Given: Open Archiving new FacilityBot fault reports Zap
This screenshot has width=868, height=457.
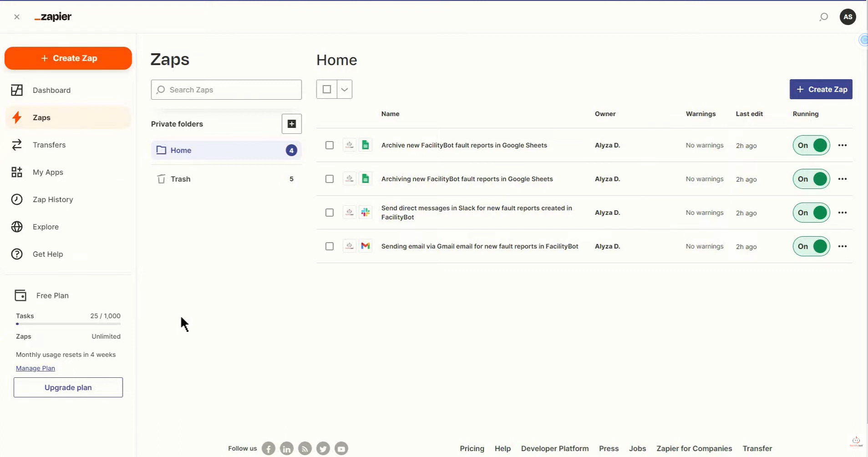Looking at the screenshot, I should [467, 179].
